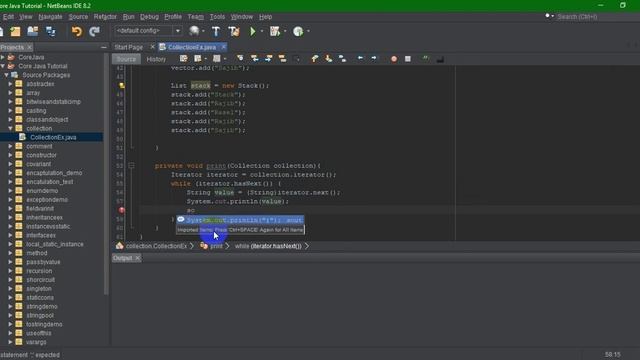The width and height of the screenshot is (640, 360).
Task: Expand the constructor package
Action: click(x=11, y=155)
